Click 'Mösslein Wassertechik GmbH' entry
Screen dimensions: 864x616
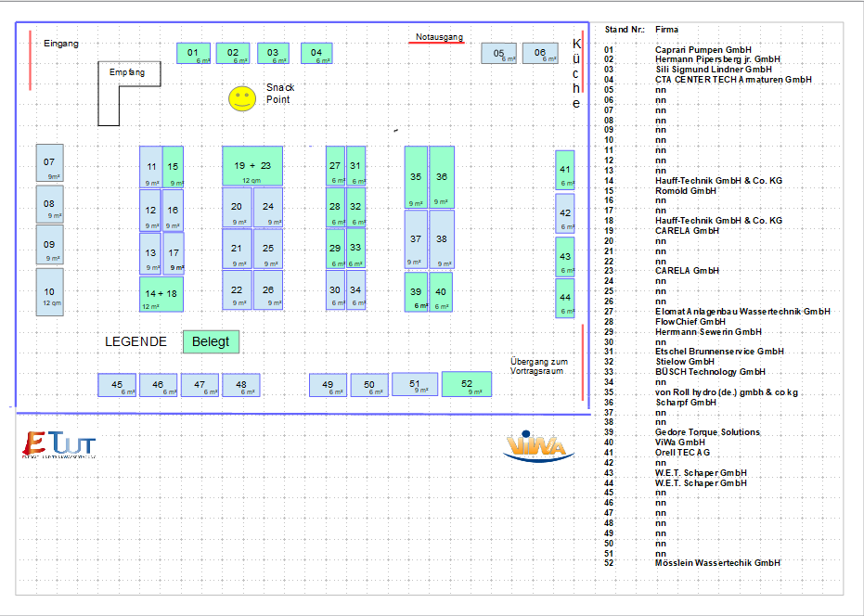click(717, 563)
